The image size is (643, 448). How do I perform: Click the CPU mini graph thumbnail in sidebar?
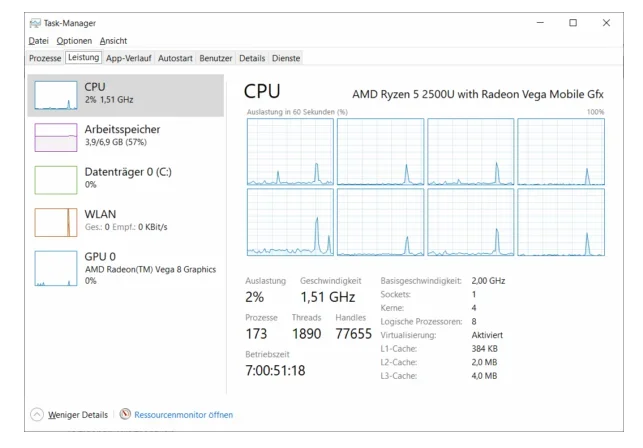pyautogui.click(x=56, y=95)
